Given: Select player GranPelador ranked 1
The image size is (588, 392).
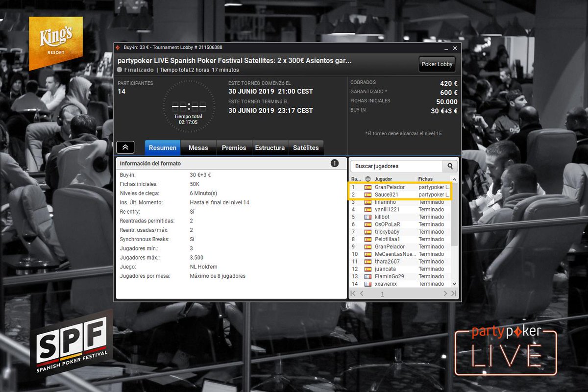Looking at the screenshot, I should click(400, 187).
